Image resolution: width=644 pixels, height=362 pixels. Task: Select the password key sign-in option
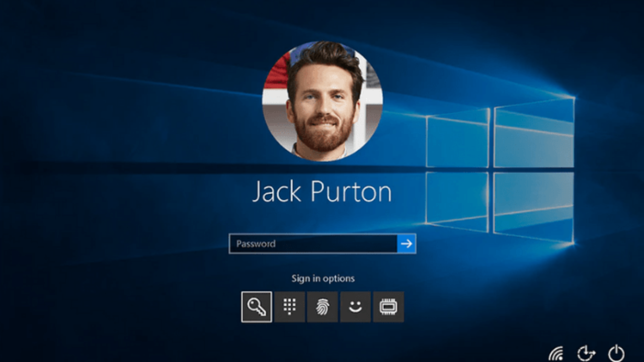click(257, 307)
